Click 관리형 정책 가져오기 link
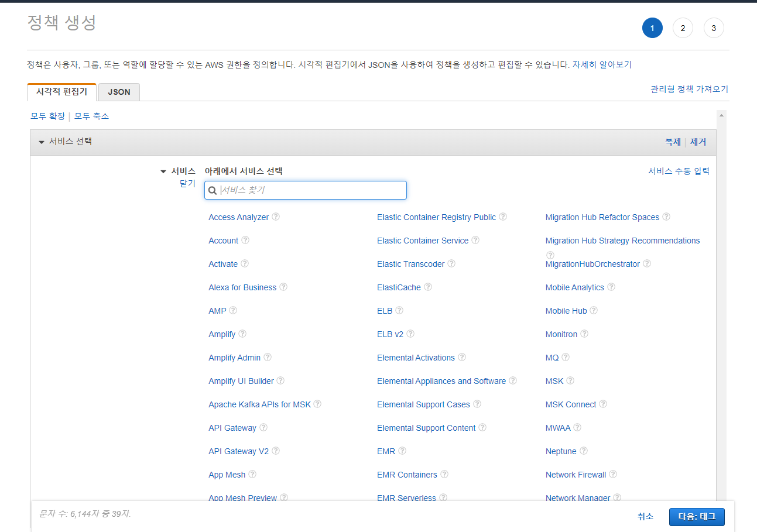The image size is (757, 532). point(689,89)
